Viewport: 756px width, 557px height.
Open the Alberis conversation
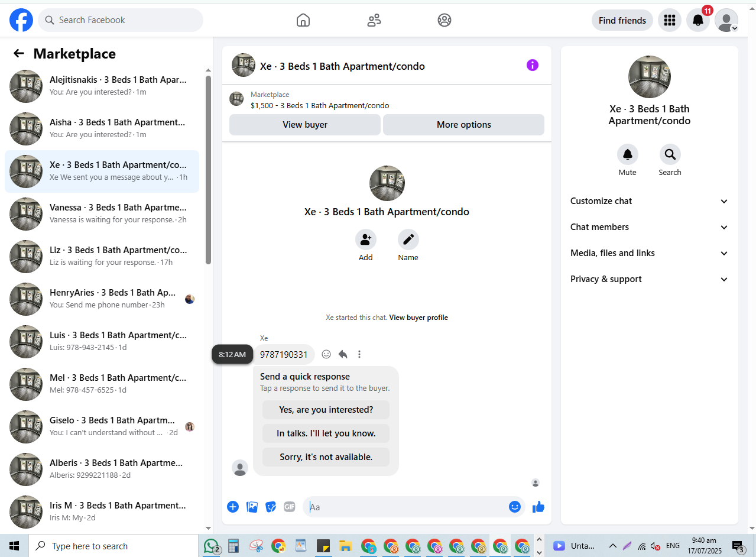click(102, 469)
